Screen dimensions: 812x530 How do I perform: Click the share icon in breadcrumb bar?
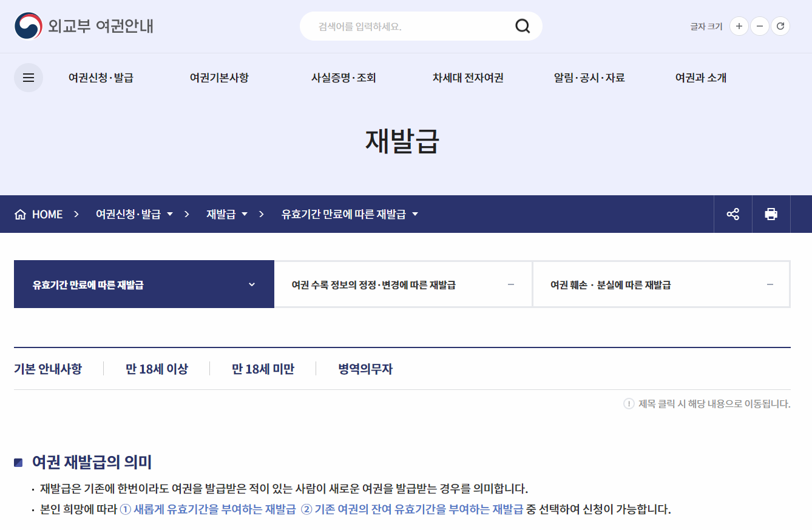click(732, 213)
